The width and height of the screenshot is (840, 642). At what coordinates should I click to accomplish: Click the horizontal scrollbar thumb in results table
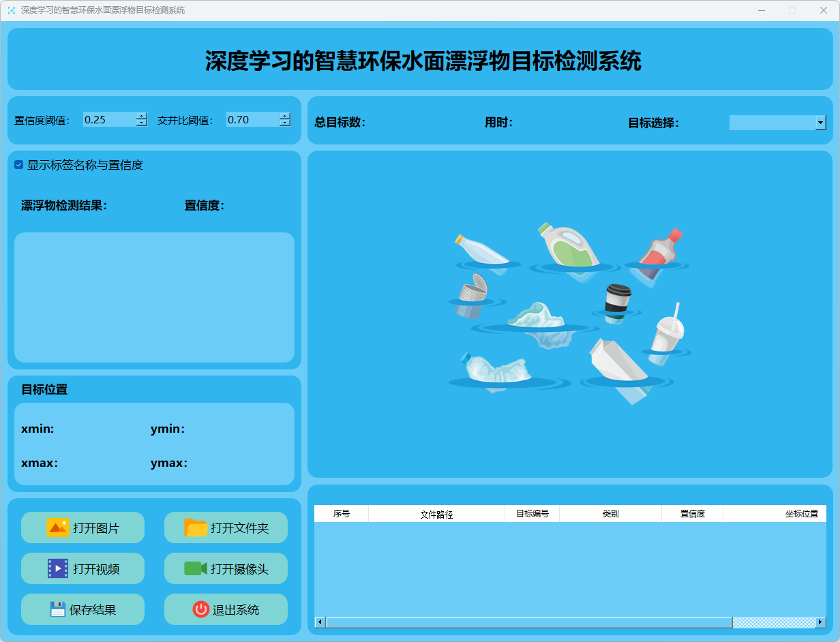528,622
